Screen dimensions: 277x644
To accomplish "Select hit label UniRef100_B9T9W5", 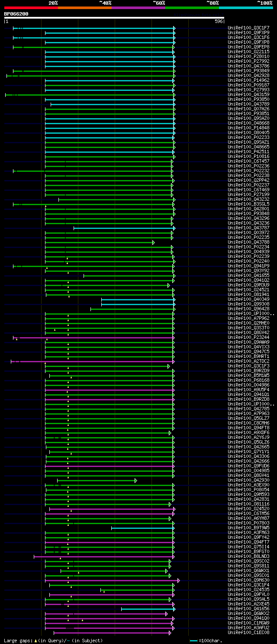I will pos(248,528).
